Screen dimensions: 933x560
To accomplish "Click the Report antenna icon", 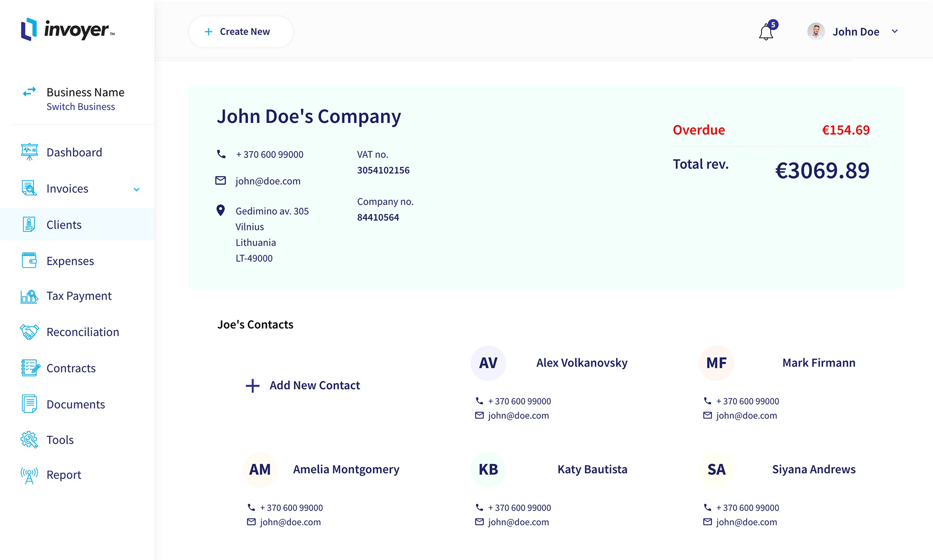I will point(29,475).
